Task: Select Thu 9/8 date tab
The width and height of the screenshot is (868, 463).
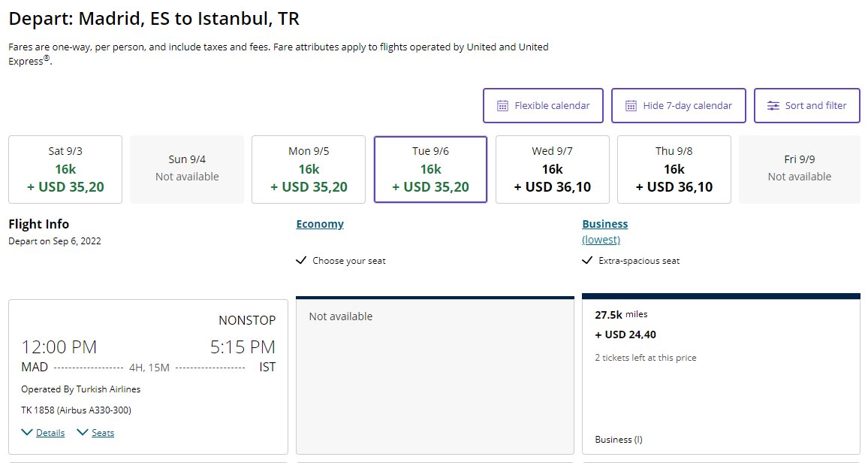Action: point(674,169)
